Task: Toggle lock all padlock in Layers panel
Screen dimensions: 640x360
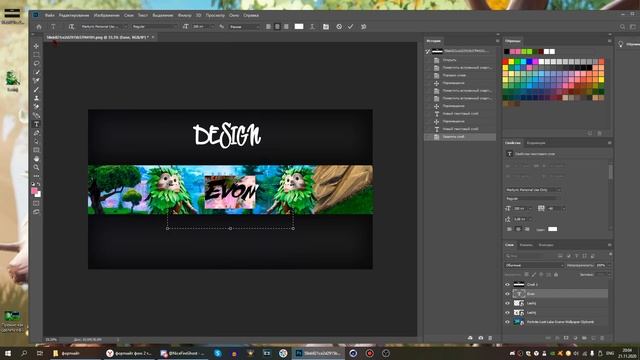Action: 556,275
